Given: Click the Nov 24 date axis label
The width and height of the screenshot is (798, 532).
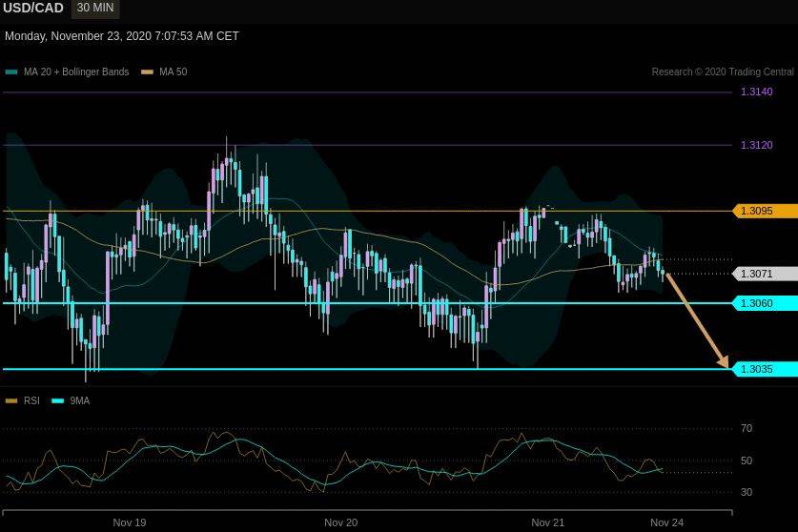Looking at the screenshot, I should point(667,522).
